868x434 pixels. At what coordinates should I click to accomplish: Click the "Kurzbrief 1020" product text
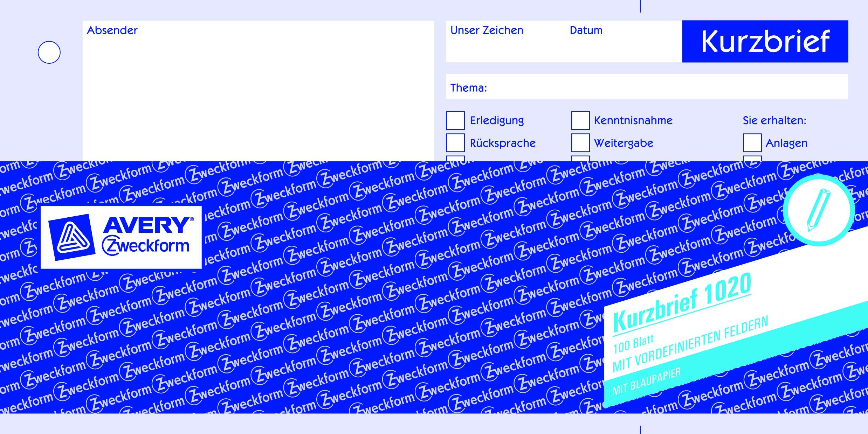(x=682, y=303)
